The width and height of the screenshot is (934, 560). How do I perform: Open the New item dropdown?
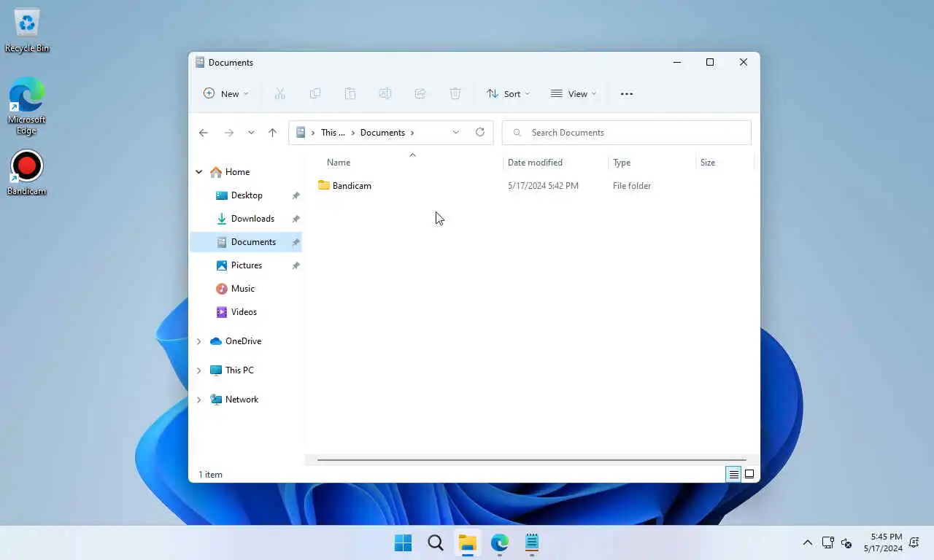(226, 93)
